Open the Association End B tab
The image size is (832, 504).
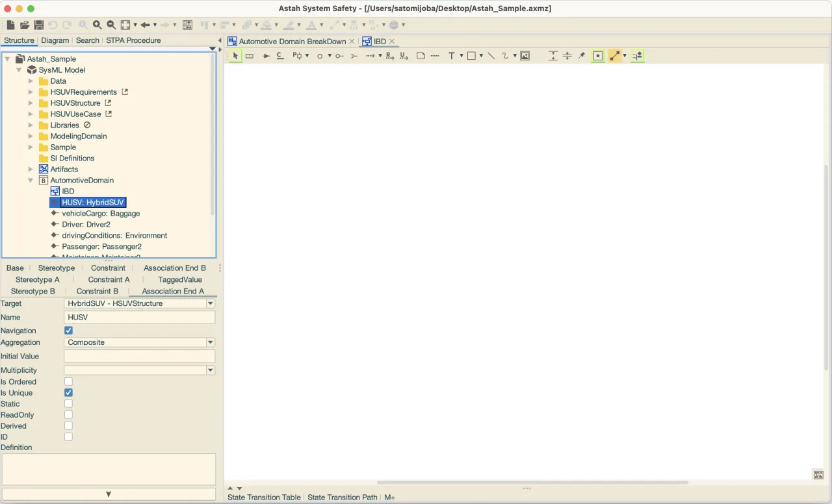[175, 268]
